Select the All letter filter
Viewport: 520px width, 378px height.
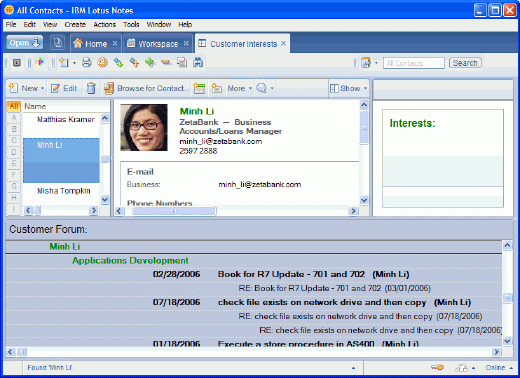tap(14, 106)
